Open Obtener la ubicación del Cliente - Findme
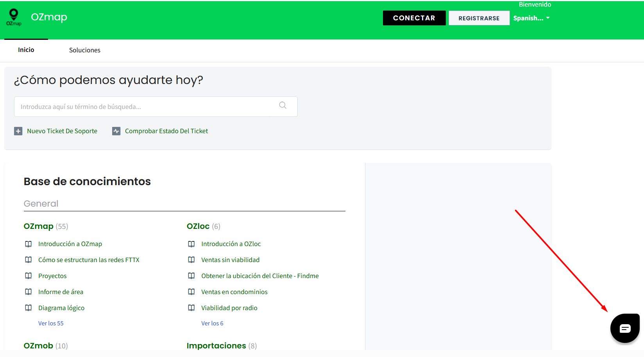Image resolution: width=644 pixels, height=357 pixels. coord(260,276)
